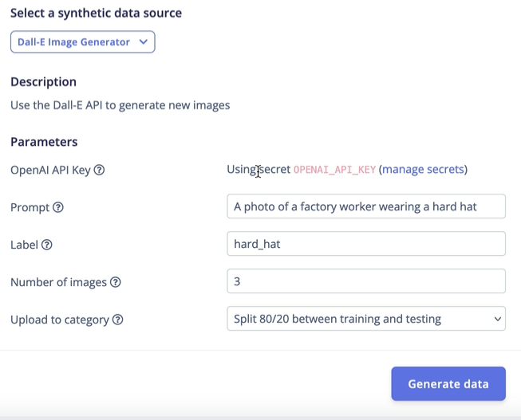
Task: Click the OPENAI_API_KEY secret name
Action: click(x=334, y=170)
